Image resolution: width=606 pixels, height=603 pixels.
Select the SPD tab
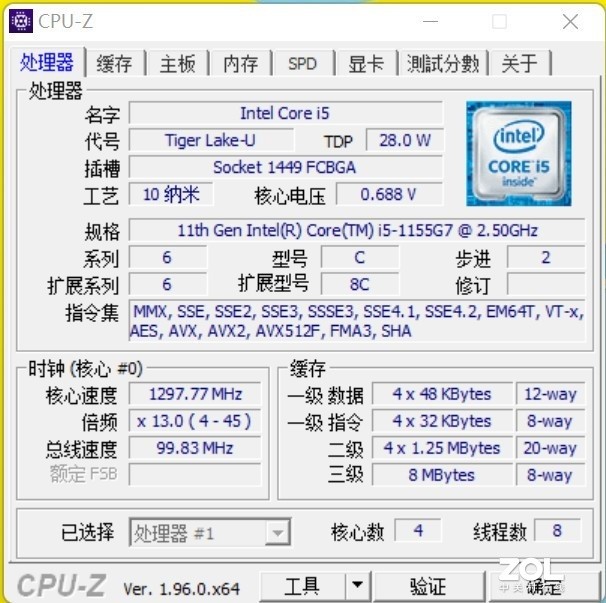tap(303, 63)
